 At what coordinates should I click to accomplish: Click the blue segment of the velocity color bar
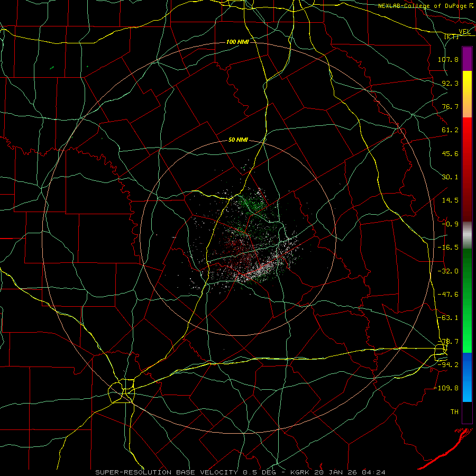[x=467, y=377]
